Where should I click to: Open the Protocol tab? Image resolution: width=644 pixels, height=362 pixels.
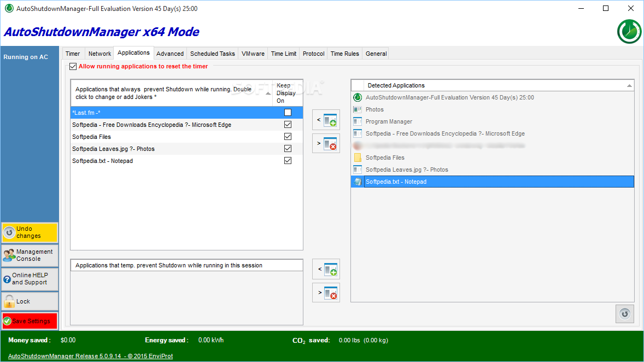[313, 54]
